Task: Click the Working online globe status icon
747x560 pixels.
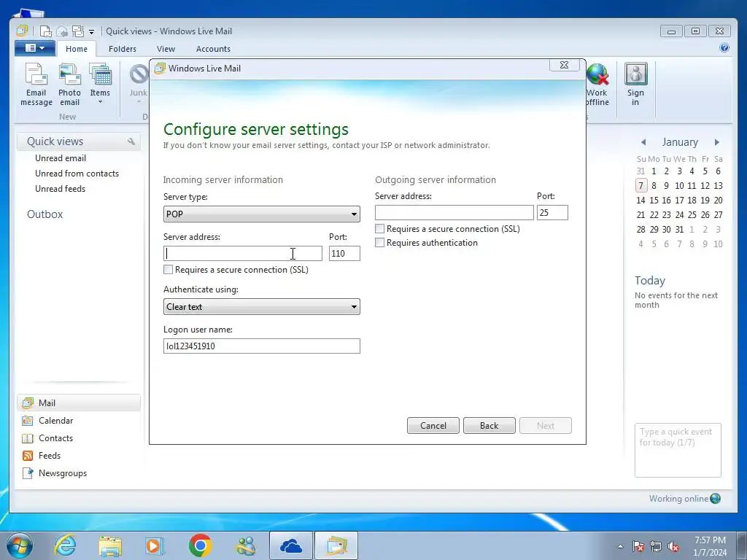Action: point(715,499)
